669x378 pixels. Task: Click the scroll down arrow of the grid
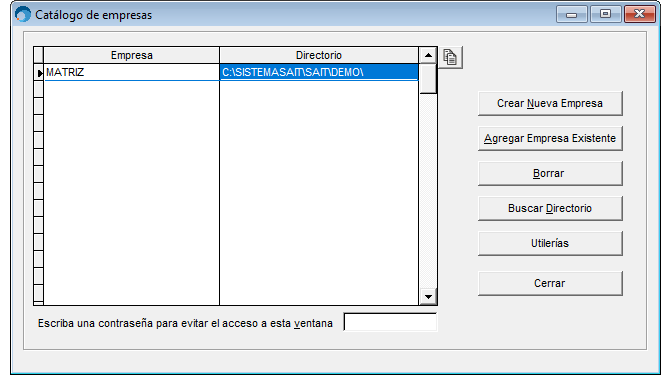tap(428, 297)
